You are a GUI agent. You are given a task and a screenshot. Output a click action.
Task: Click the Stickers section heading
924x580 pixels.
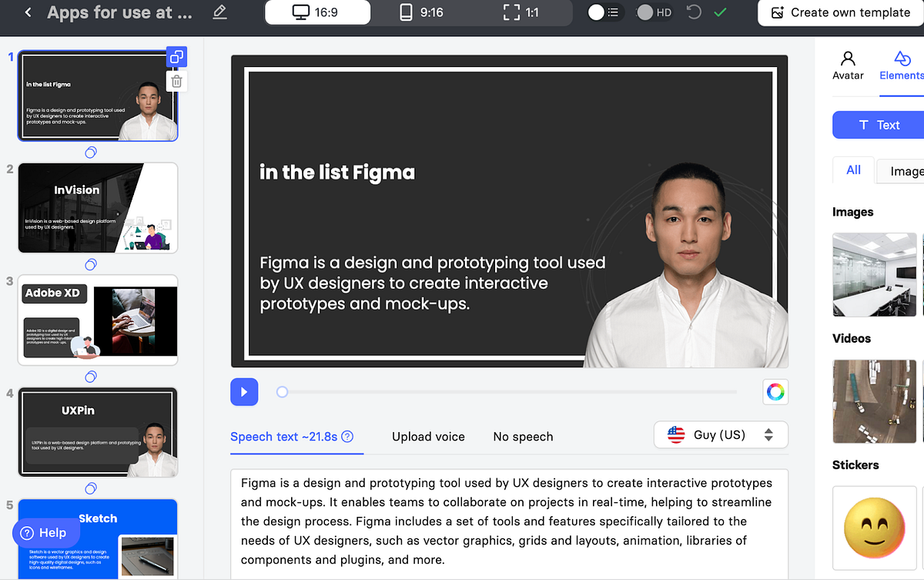[x=855, y=464]
